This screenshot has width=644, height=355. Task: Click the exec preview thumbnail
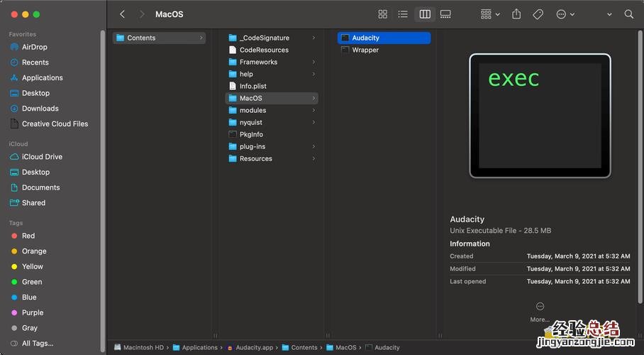[x=540, y=116]
